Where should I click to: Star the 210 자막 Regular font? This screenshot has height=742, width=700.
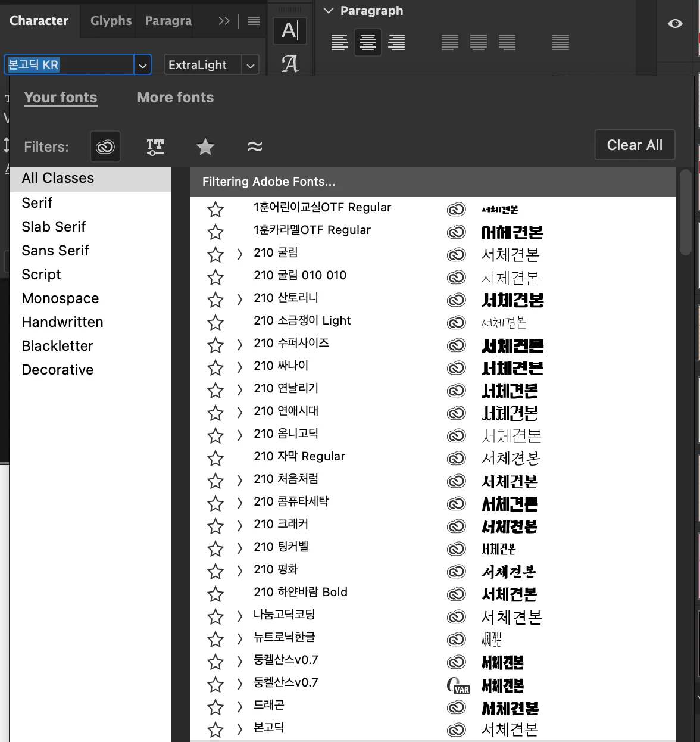215,458
